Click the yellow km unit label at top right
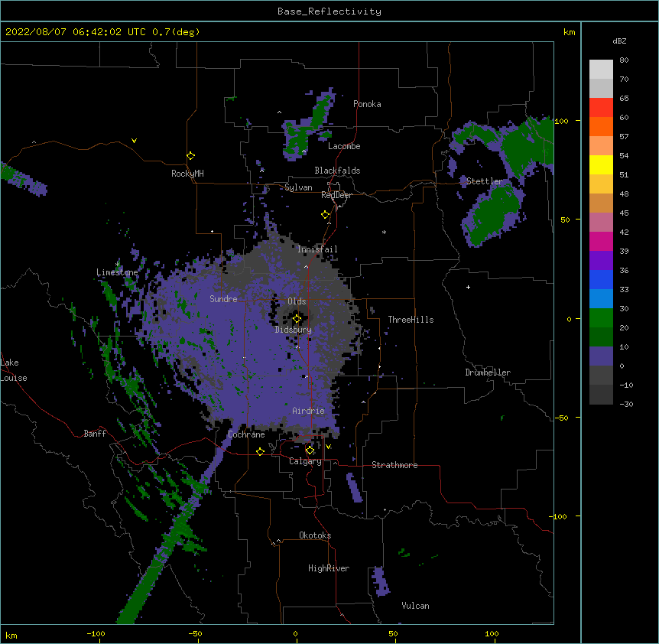659x644 pixels. (569, 32)
